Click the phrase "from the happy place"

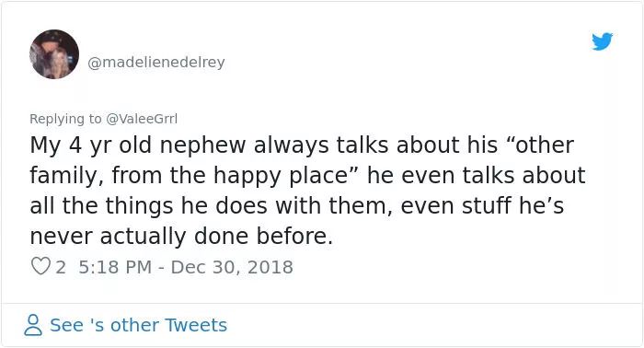pos(230,176)
